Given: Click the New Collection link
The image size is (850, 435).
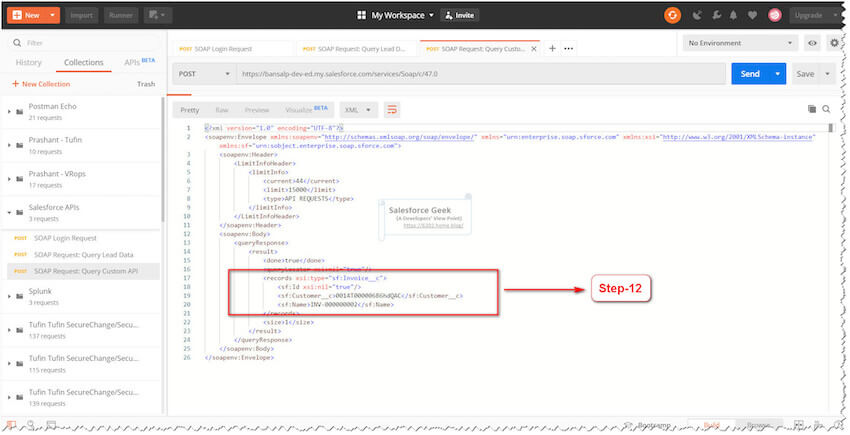Looking at the screenshot, I should 41,84.
